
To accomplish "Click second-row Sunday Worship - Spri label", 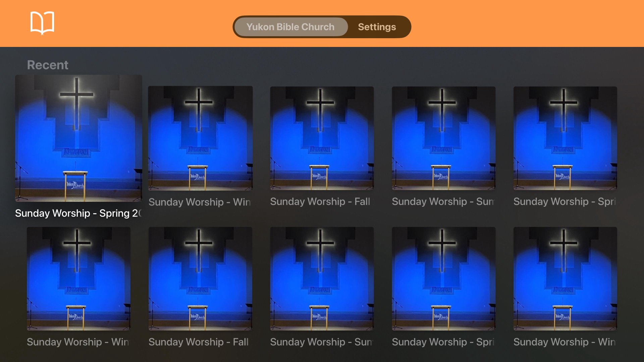I will pyautogui.click(x=443, y=342).
